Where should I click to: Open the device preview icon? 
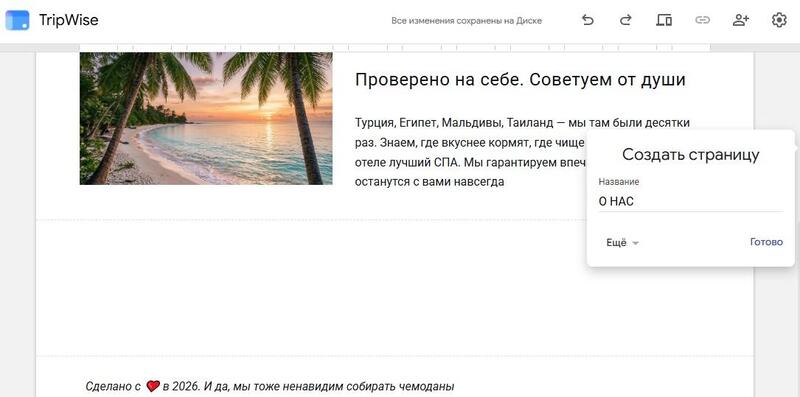(x=664, y=20)
